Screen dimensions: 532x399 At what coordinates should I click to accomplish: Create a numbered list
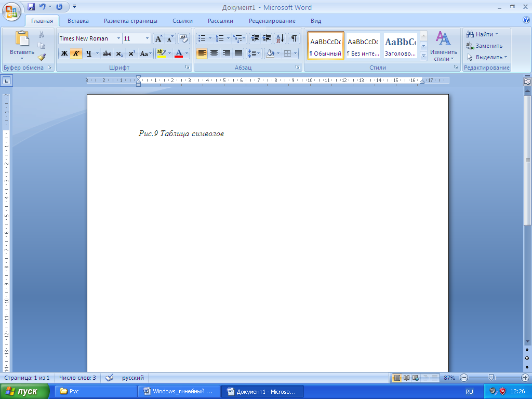(220, 38)
